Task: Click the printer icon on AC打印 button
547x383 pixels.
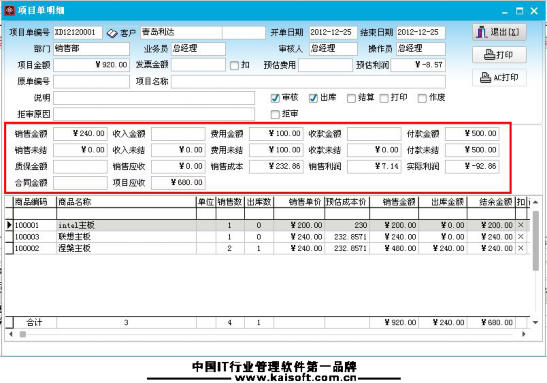Action: (485, 77)
